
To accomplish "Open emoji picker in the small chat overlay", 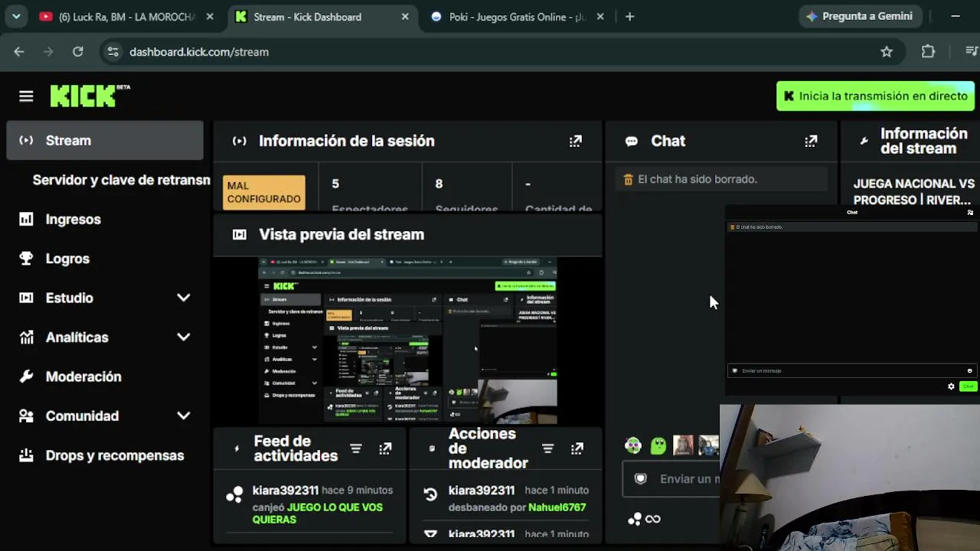I will pos(969,370).
